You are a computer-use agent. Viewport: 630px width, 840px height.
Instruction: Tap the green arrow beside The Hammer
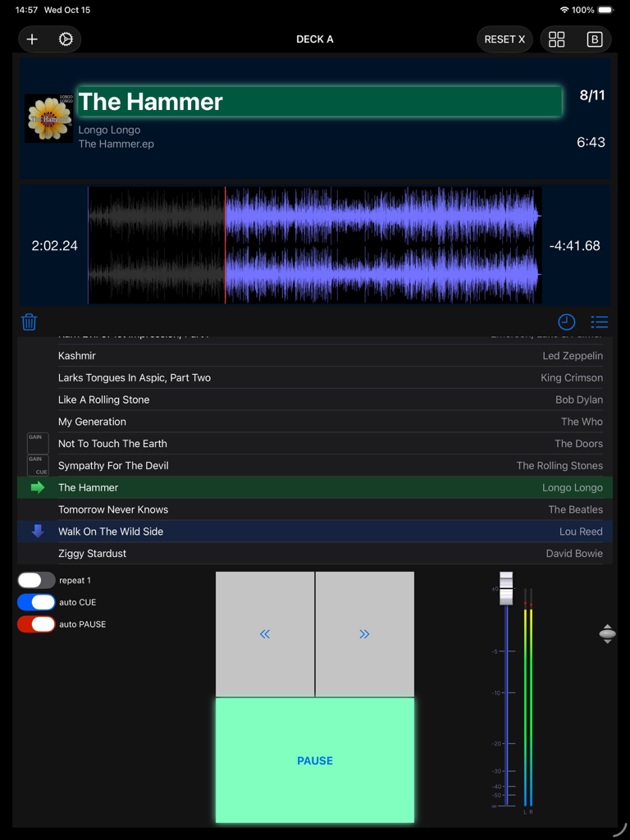(38, 487)
